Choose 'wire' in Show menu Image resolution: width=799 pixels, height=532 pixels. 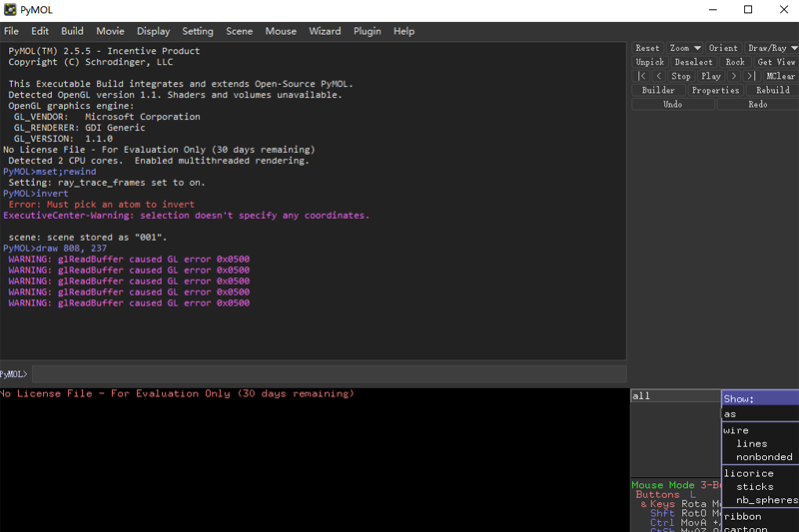click(760, 430)
